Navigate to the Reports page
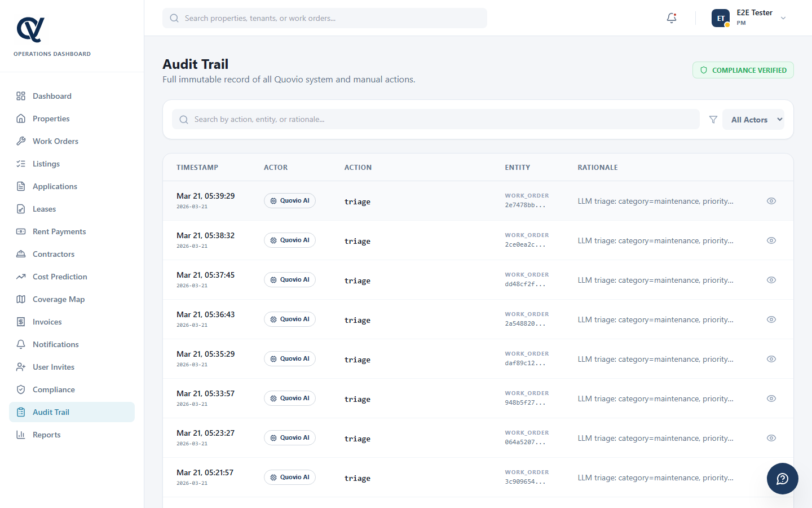 coord(47,435)
